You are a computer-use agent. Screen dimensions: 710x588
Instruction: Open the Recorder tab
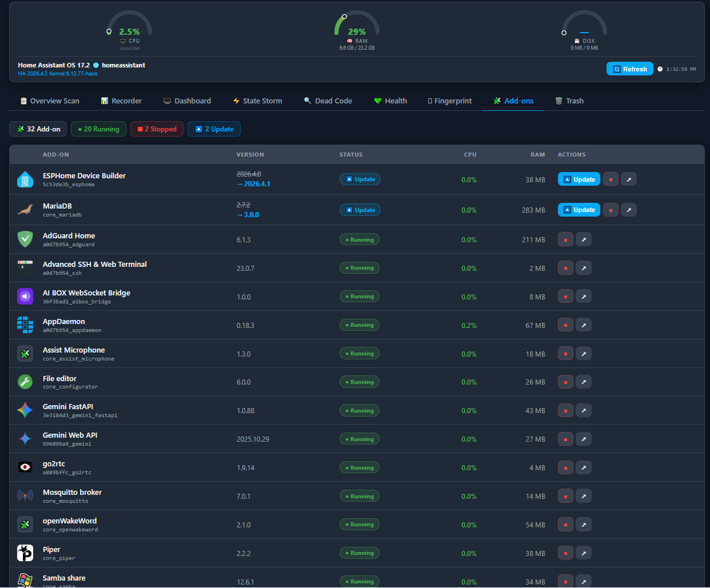point(121,101)
